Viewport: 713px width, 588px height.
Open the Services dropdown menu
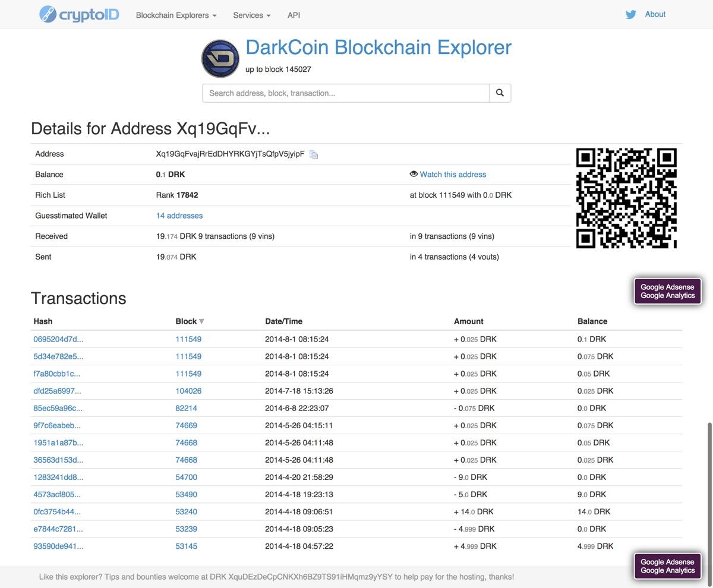[x=252, y=15]
